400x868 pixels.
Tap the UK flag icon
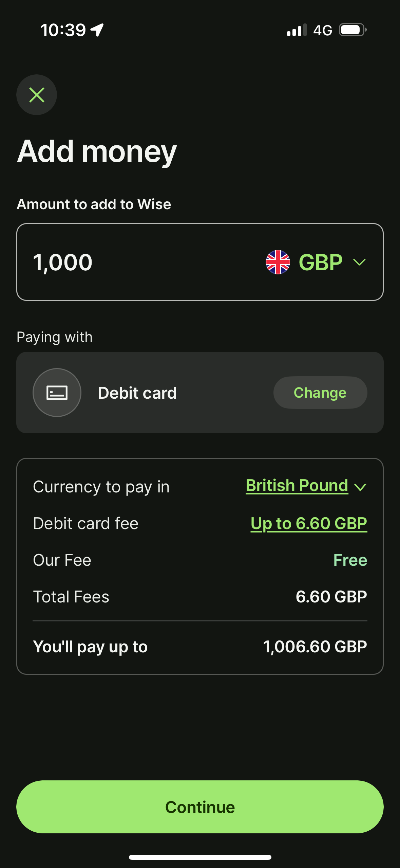click(278, 262)
